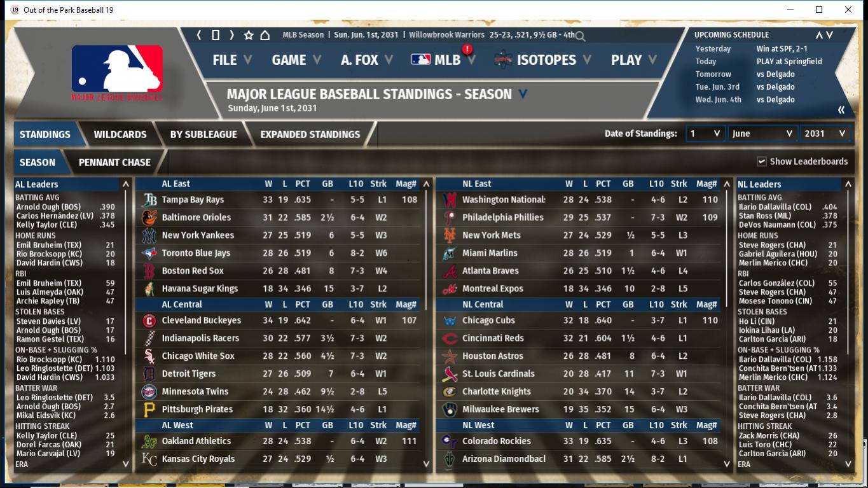Viewport: 868px width, 488px height.
Task: Click the Houston Astros team logo
Action: click(x=450, y=356)
